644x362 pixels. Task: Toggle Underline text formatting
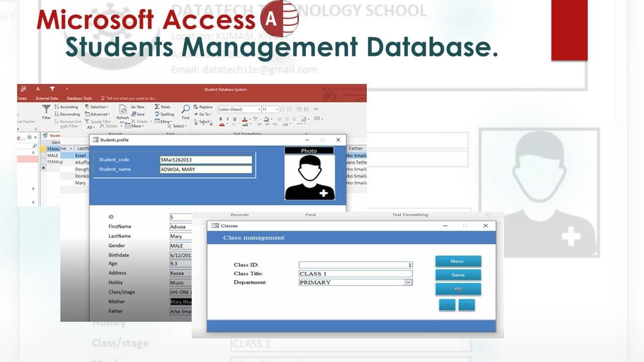coord(235,119)
